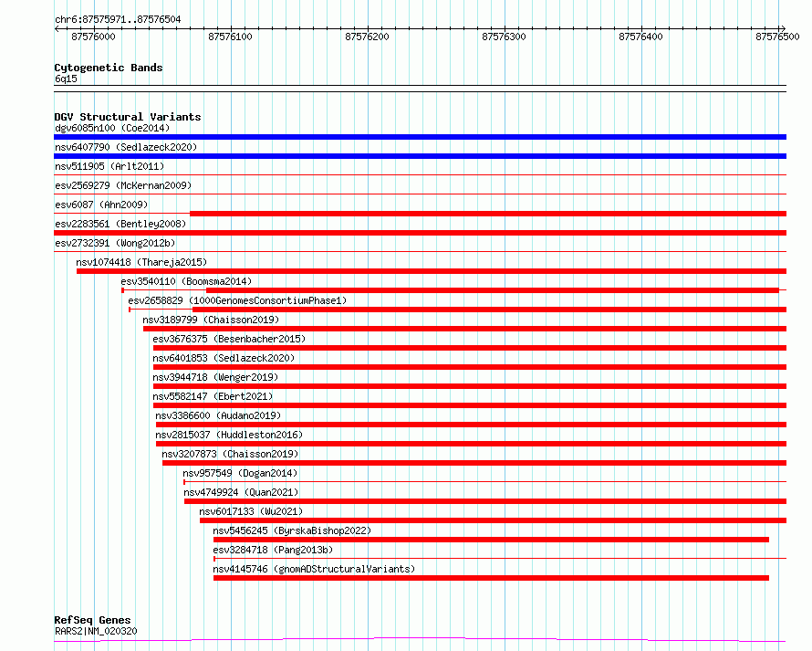Click the blue bar under nsv6407790
This screenshot has width=812, height=651.
(420, 156)
